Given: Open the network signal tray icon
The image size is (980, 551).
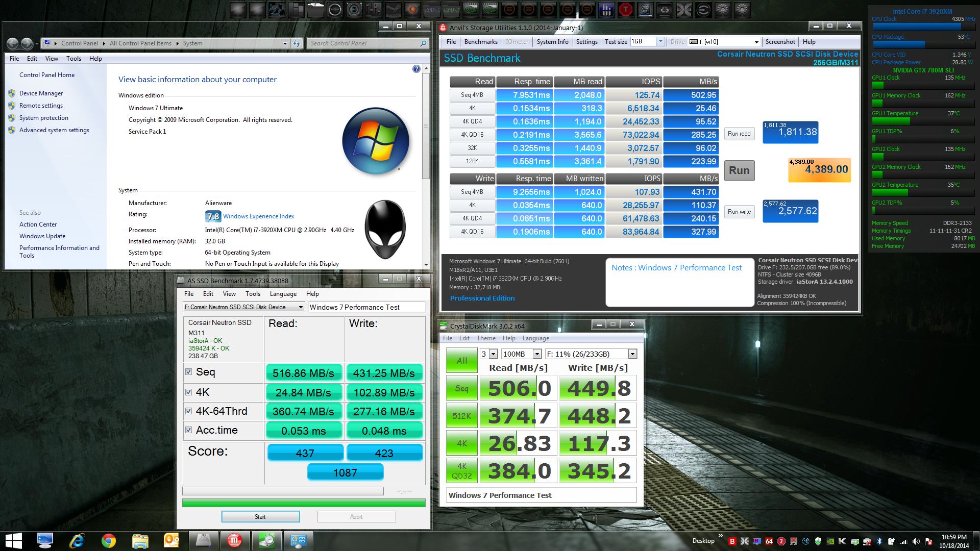Looking at the screenshot, I should [903, 541].
